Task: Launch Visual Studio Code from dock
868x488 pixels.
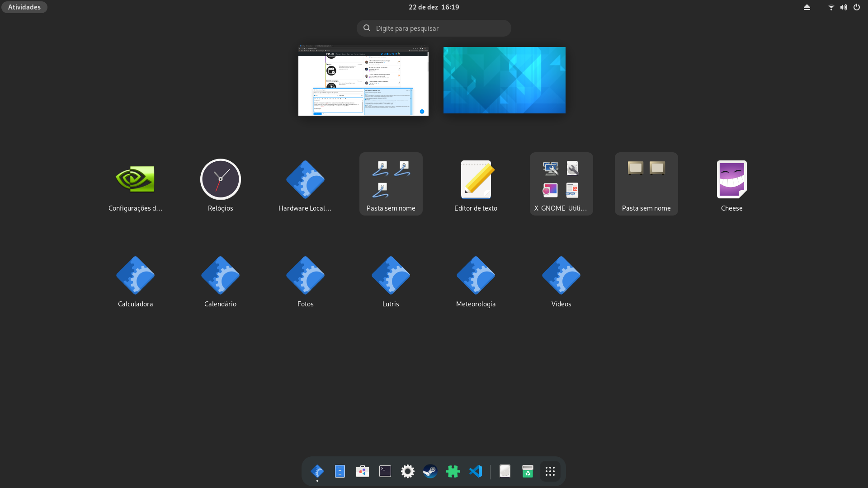Action: [476, 471]
